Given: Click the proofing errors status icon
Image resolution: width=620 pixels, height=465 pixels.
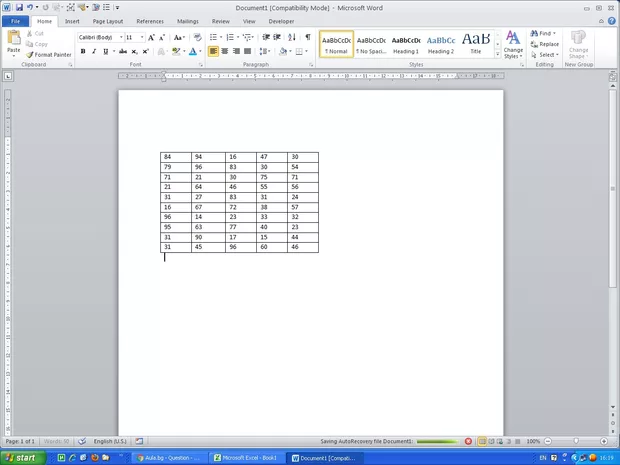Looking at the screenshot, I should (82, 441).
